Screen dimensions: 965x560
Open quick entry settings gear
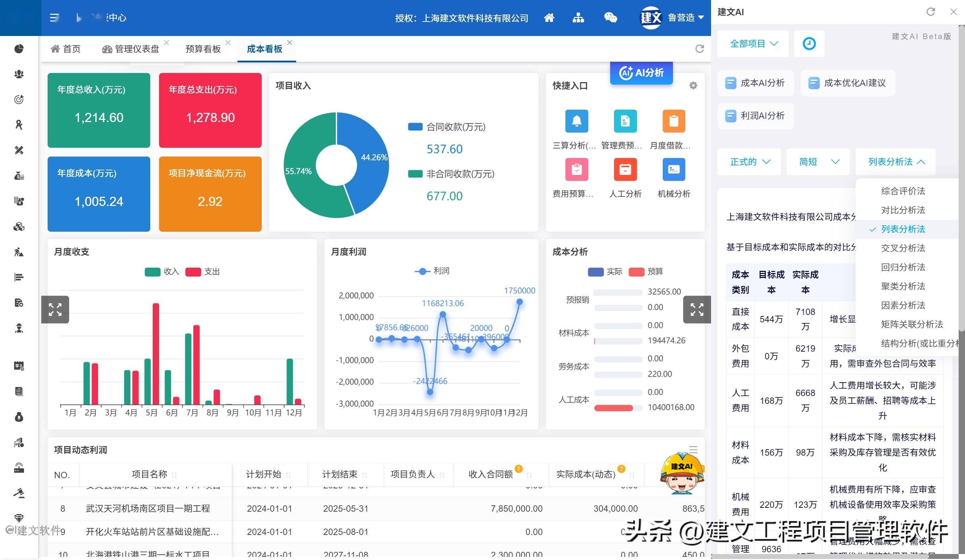pyautogui.click(x=693, y=85)
